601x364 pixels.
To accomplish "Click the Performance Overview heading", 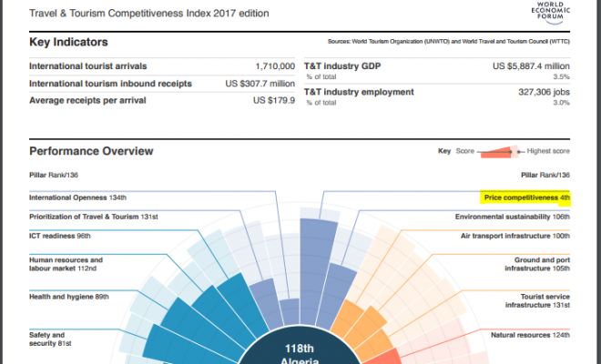I will (91, 151).
